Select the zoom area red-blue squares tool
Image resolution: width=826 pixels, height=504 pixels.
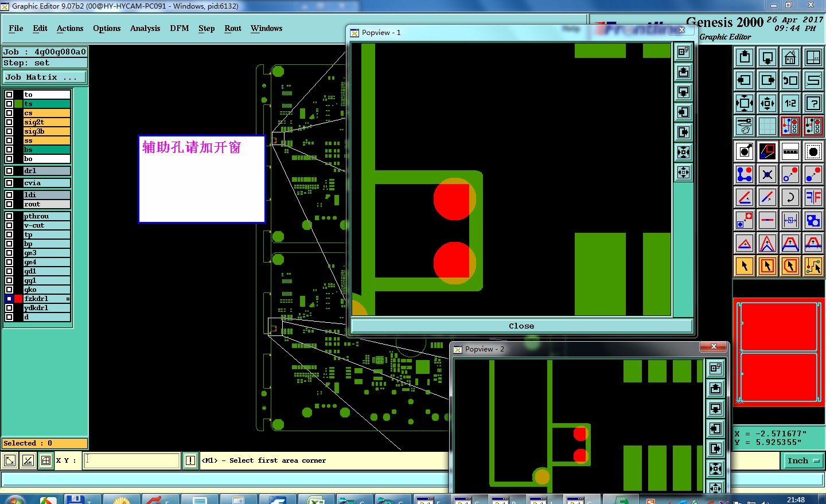point(767,151)
